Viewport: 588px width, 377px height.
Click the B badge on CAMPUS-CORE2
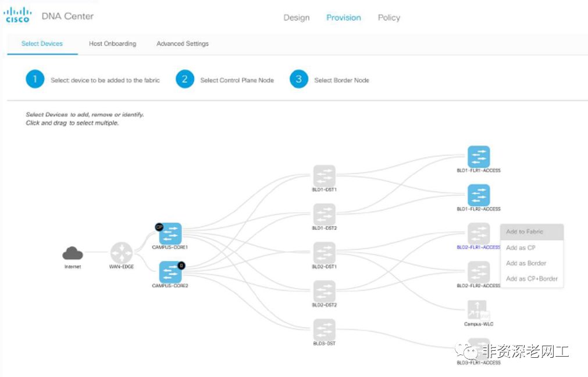pyautogui.click(x=181, y=265)
